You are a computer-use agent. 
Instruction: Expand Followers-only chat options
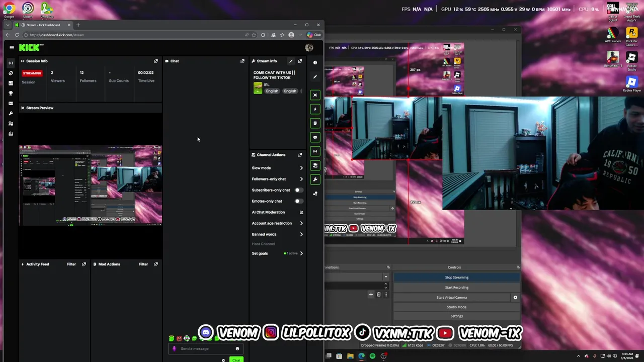click(x=301, y=179)
